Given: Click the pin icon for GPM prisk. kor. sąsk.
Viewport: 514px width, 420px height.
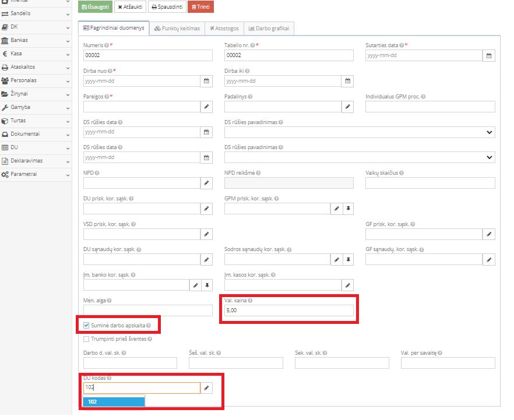Looking at the screenshot, I should (347, 209).
